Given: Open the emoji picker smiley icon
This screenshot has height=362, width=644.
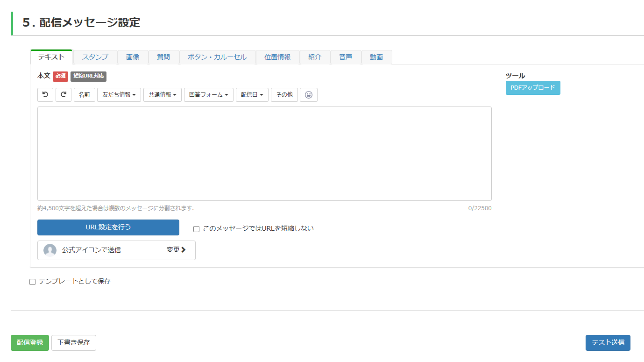Looking at the screenshot, I should tap(309, 95).
